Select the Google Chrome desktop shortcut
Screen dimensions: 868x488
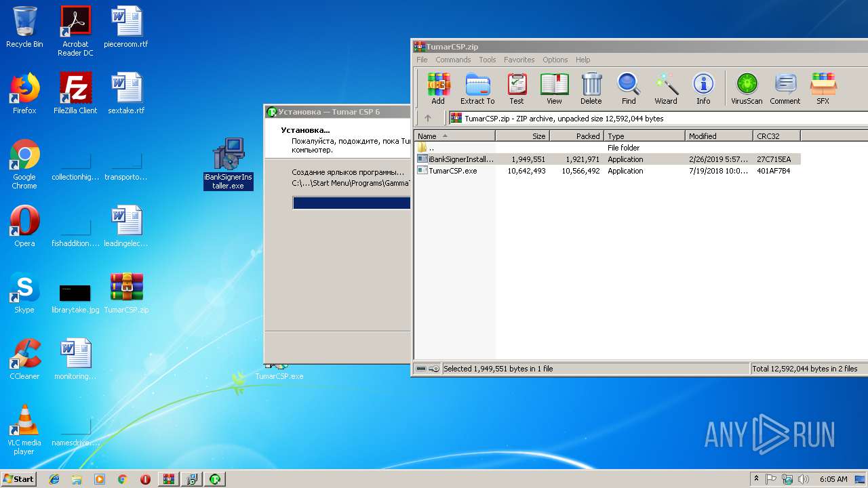point(24,164)
